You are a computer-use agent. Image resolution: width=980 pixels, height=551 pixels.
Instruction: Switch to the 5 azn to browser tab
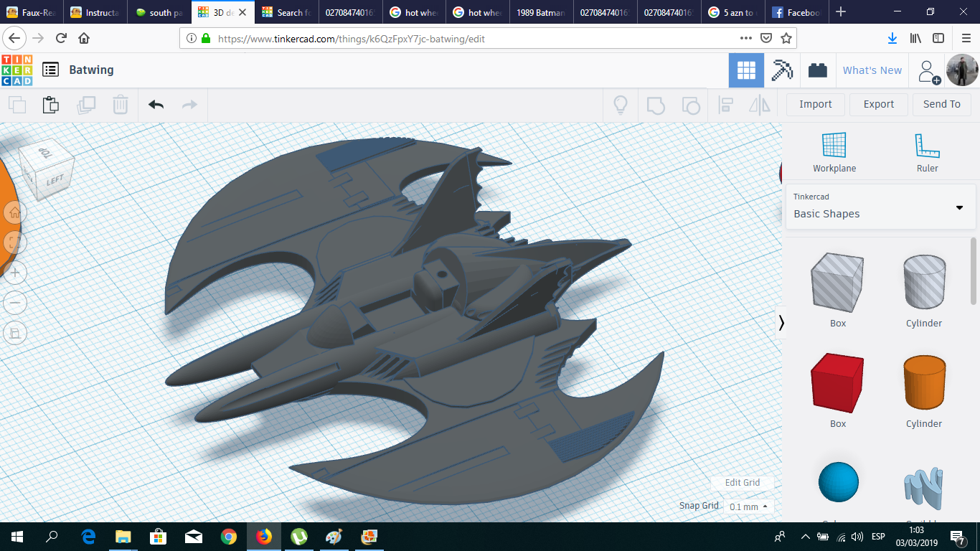click(x=733, y=12)
